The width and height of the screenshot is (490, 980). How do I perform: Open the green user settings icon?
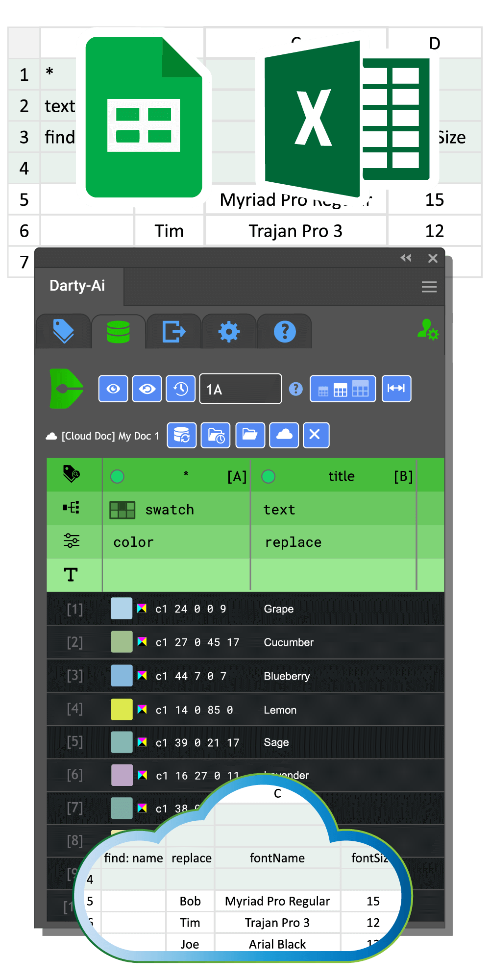tap(428, 329)
